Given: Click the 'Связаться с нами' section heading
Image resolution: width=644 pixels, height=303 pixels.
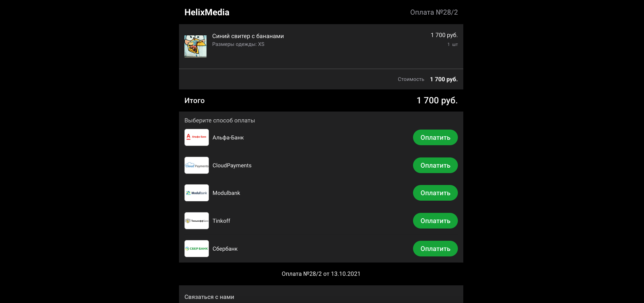Looking at the screenshot, I should click(x=209, y=297).
